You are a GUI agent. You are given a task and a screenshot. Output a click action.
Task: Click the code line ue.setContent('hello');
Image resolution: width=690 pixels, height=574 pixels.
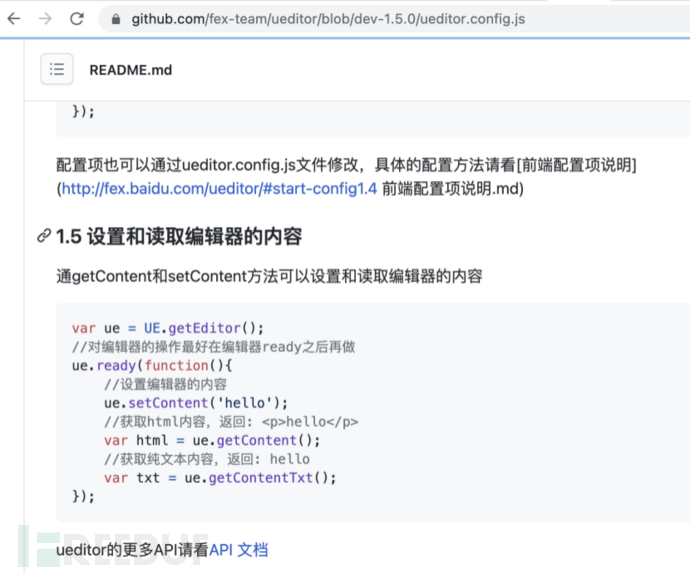coord(196,403)
